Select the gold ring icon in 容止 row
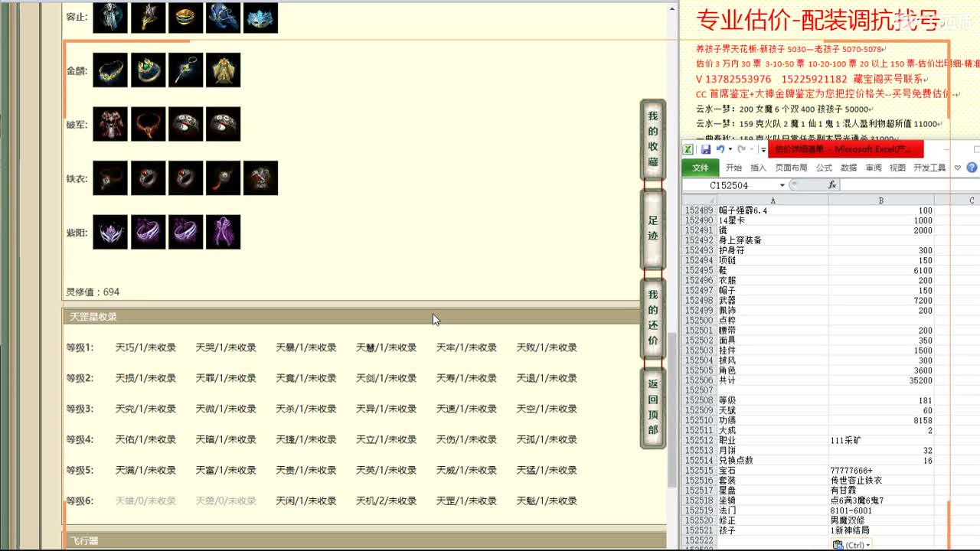 (185, 17)
